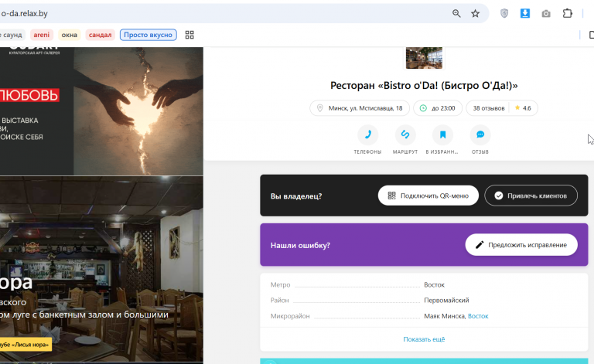Open the 38 отзывов reviews chip
This screenshot has height=364, width=594.
pyautogui.click(x=488, y=108)
